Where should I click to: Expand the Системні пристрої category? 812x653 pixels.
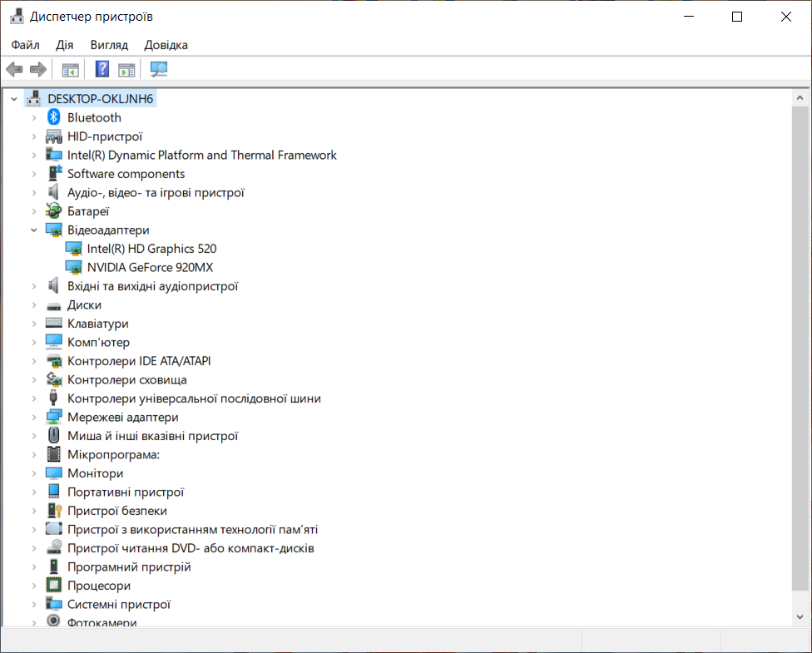click(34, 604)
